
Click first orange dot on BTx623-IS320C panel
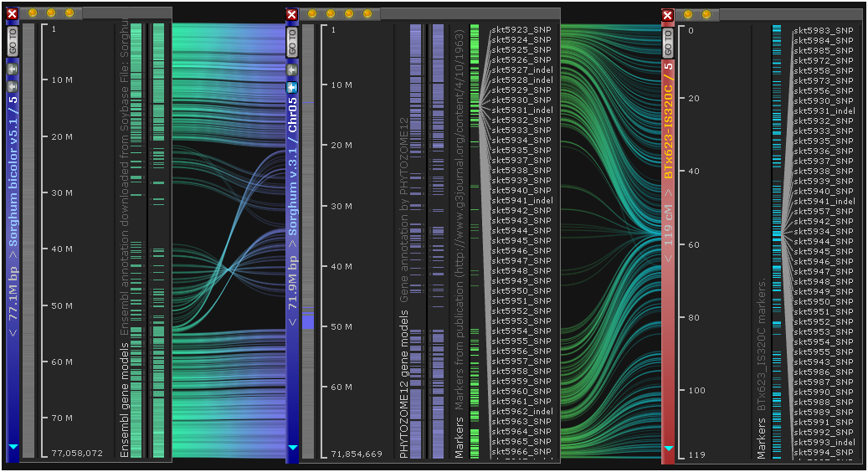point(689,14)
